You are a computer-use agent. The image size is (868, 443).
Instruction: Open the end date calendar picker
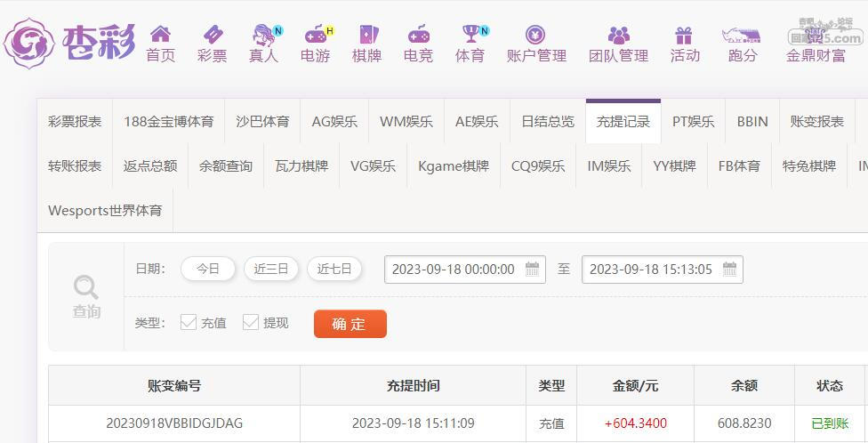729,269
